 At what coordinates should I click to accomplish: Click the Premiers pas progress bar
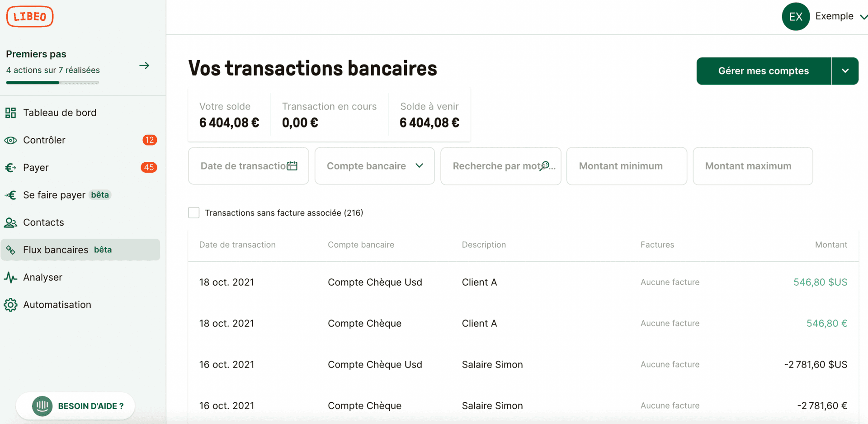(52, 82)
